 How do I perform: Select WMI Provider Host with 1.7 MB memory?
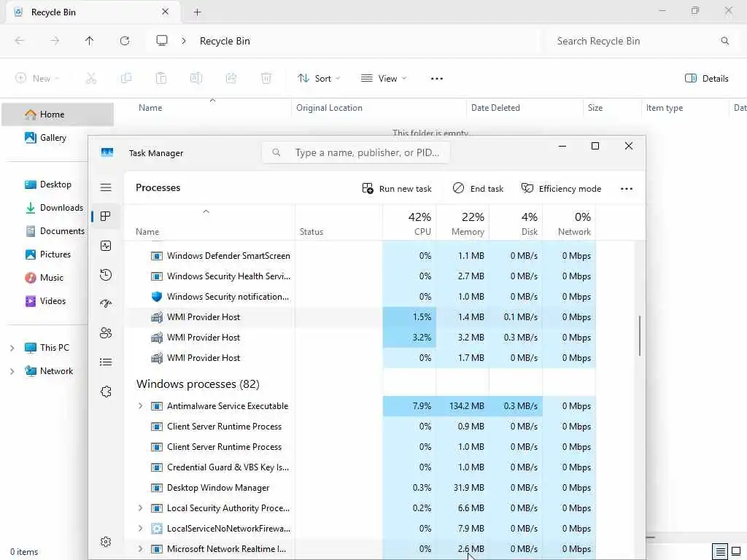360,358
